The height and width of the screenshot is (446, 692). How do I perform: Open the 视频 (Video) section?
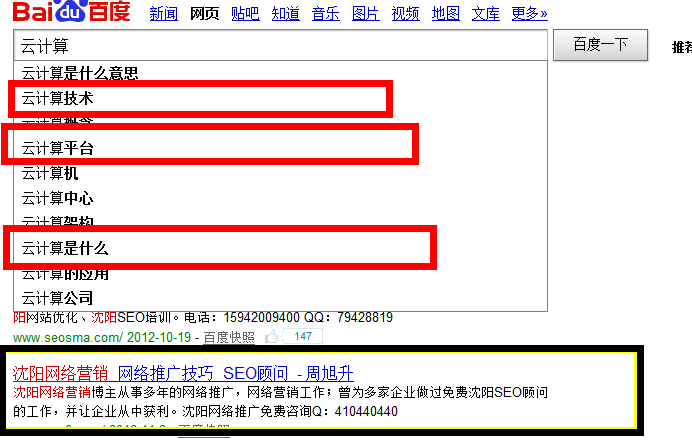point(406,14)
